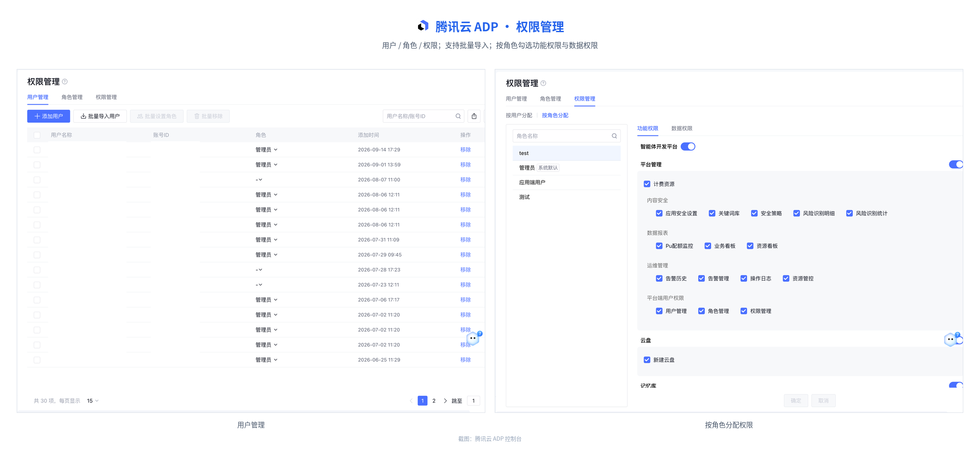Uncheck the 新建云盘 checkbox
The image size is (980, 463).
click(647, 360)
